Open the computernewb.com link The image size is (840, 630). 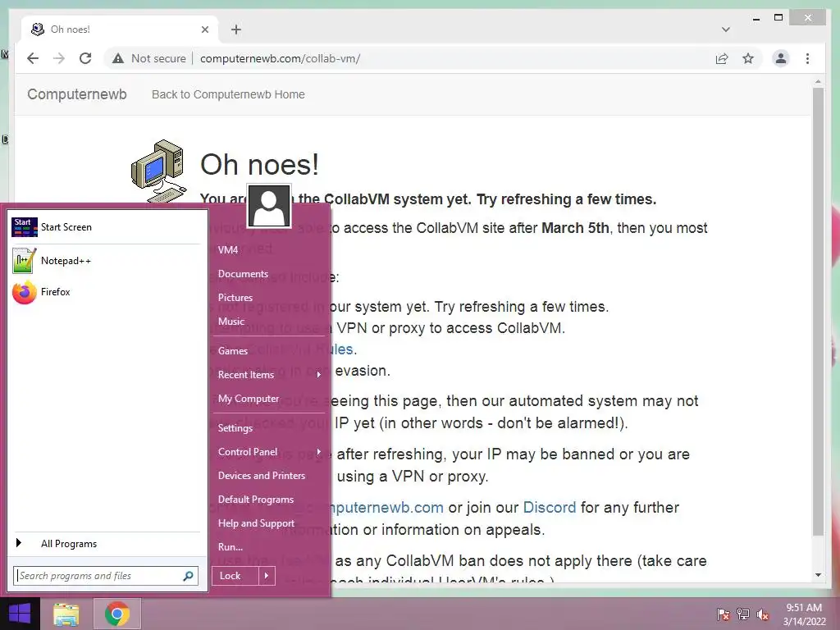tap(387, 507)
